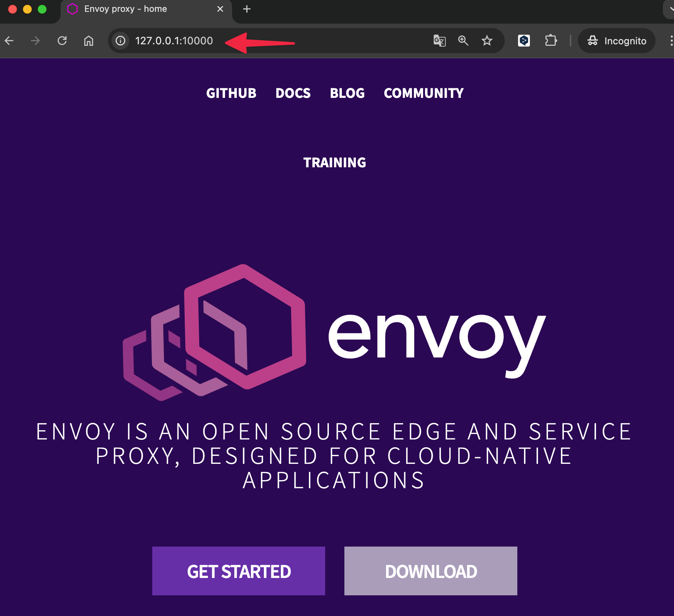Click the zoom magnifier icon

click(x=463, y=41)
